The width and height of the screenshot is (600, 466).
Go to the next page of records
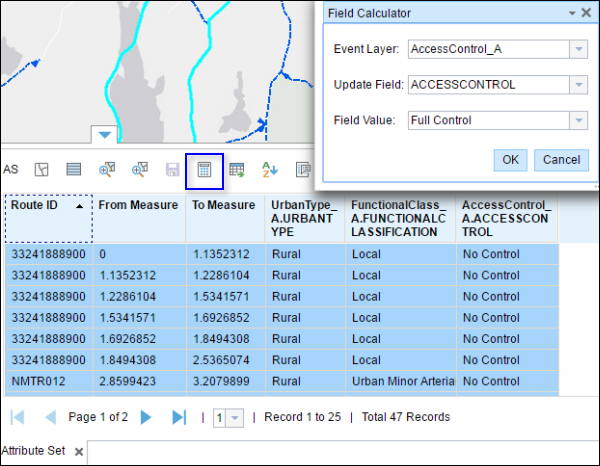click(x=146, y=417)
